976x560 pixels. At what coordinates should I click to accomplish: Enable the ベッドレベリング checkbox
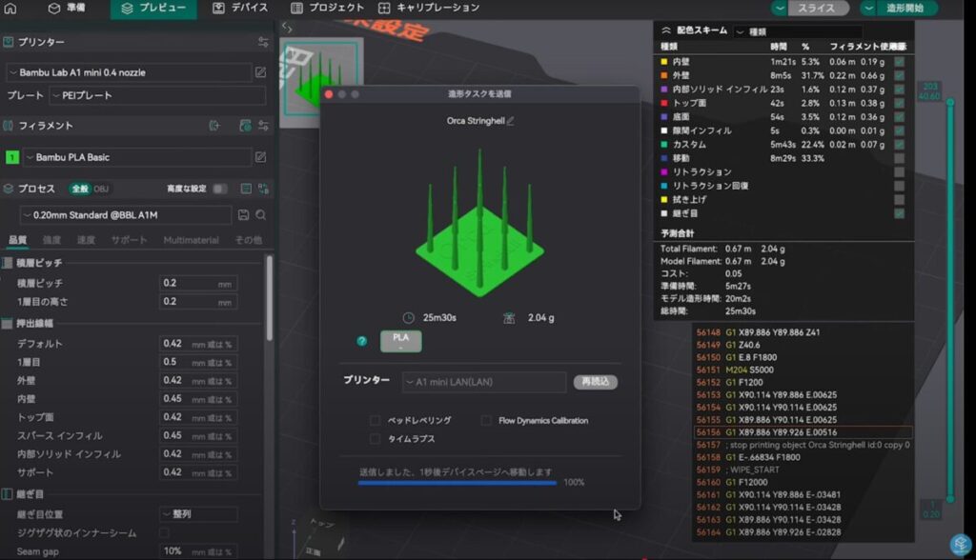point(376,420)
